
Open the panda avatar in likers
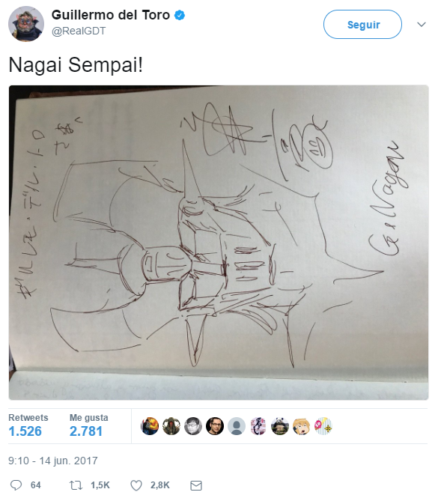280,426
